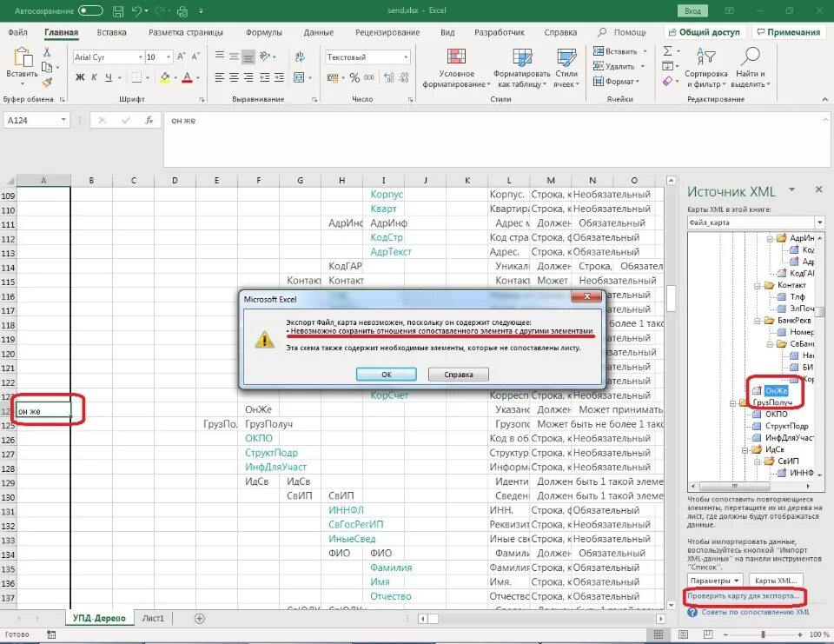Toggle the Автосохранение switch
The width and height of the screenshot is (834, 644).
point(90,10)
